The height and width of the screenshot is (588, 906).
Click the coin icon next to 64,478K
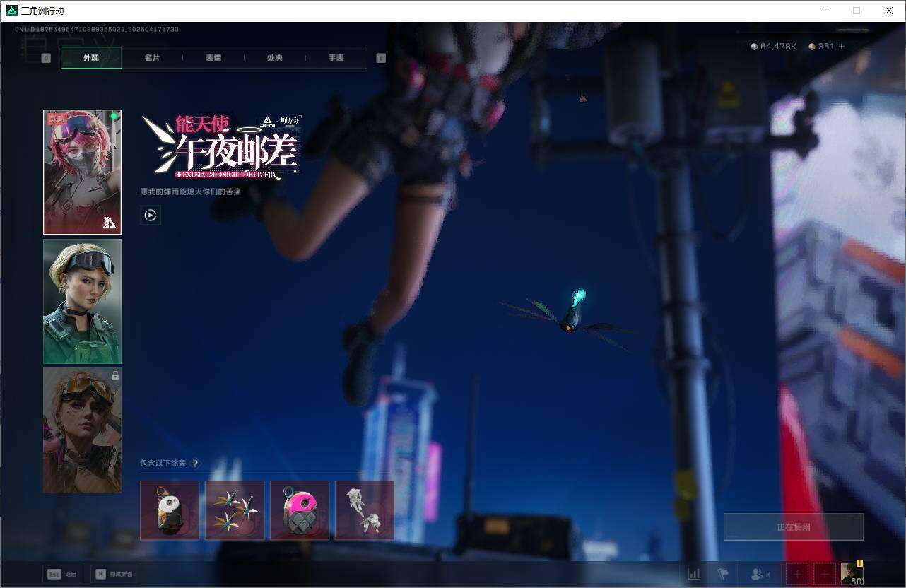753,46
